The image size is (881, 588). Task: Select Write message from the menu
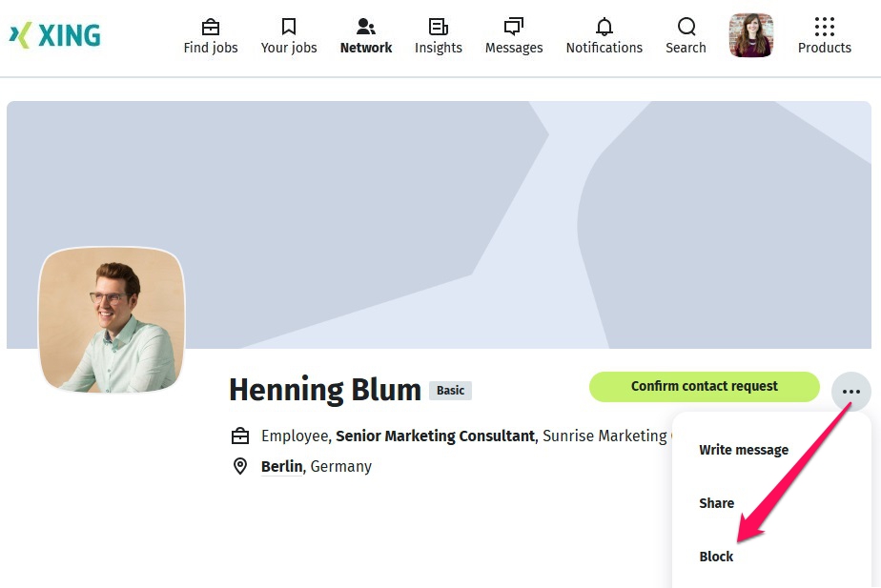744,450
